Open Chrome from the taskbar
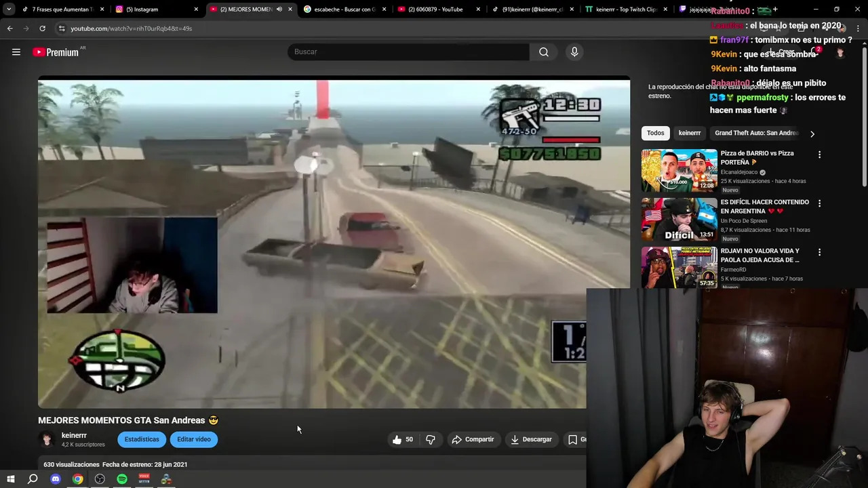 (78, 479)
